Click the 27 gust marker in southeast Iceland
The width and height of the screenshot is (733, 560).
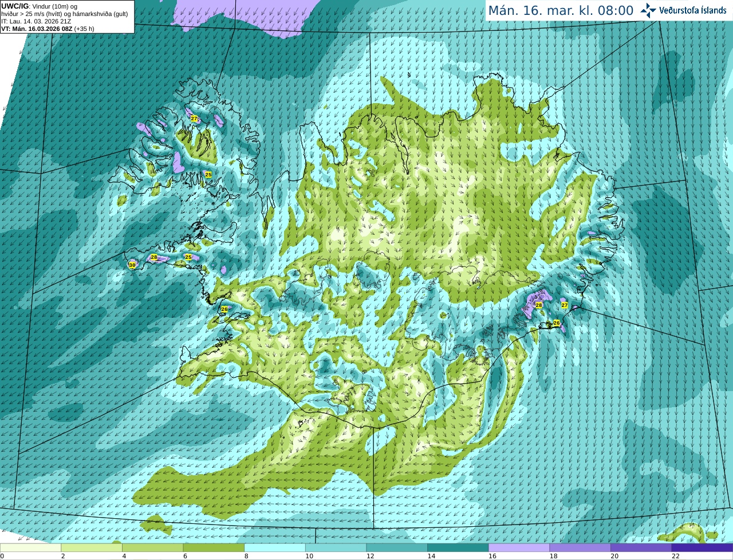pyautogui.click(x=565, y=305)
